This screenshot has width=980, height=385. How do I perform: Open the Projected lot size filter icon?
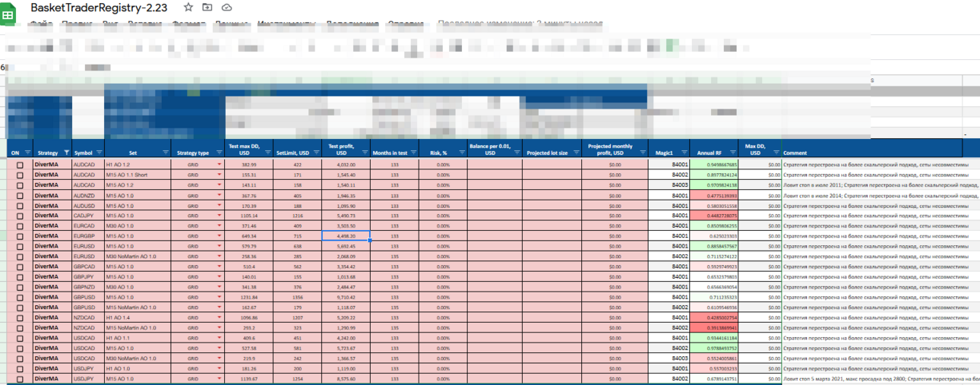[576, 153]
